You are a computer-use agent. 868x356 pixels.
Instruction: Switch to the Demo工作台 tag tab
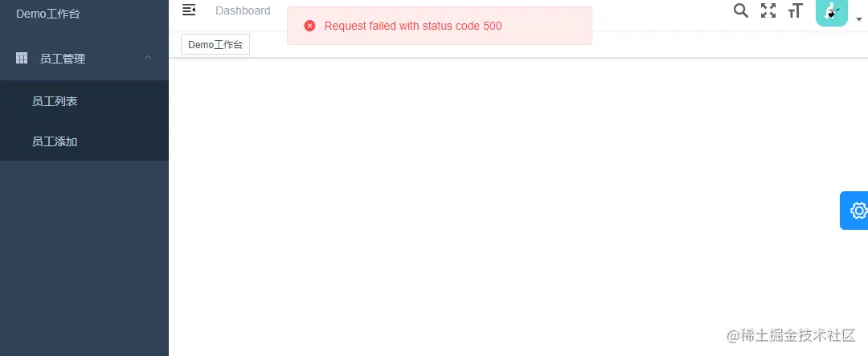point(215,45)
